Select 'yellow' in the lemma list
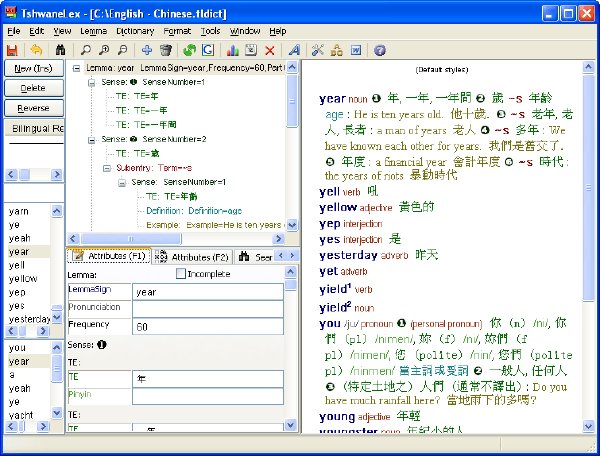The height and width of the screenshot is (456, 600). click(x=23, y=279)
